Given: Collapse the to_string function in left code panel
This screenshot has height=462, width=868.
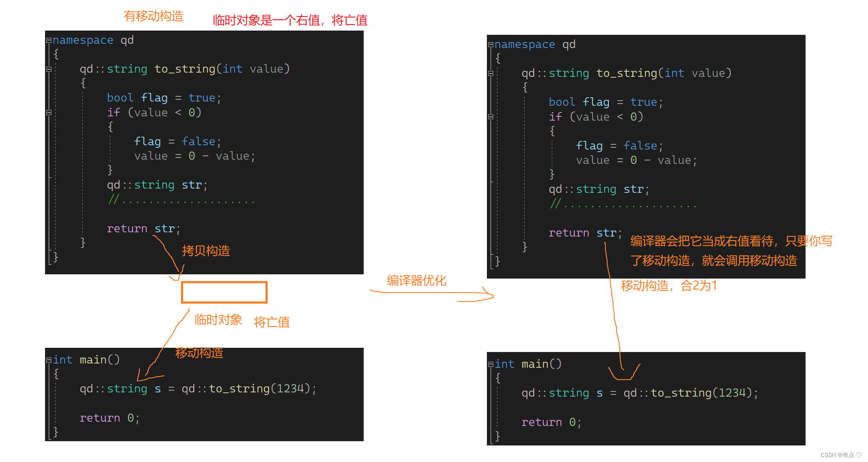Looking at the screenshot, I should click(x=48, y=69).
